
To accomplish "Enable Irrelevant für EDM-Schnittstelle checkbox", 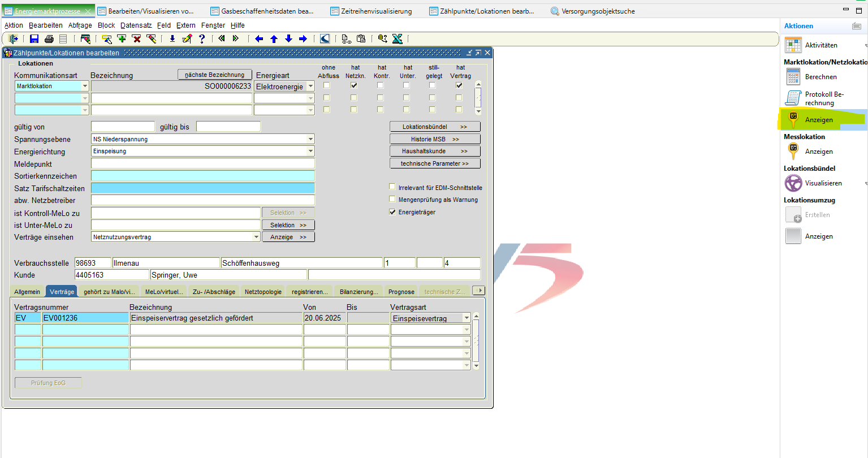I will [x=392, y=187].
